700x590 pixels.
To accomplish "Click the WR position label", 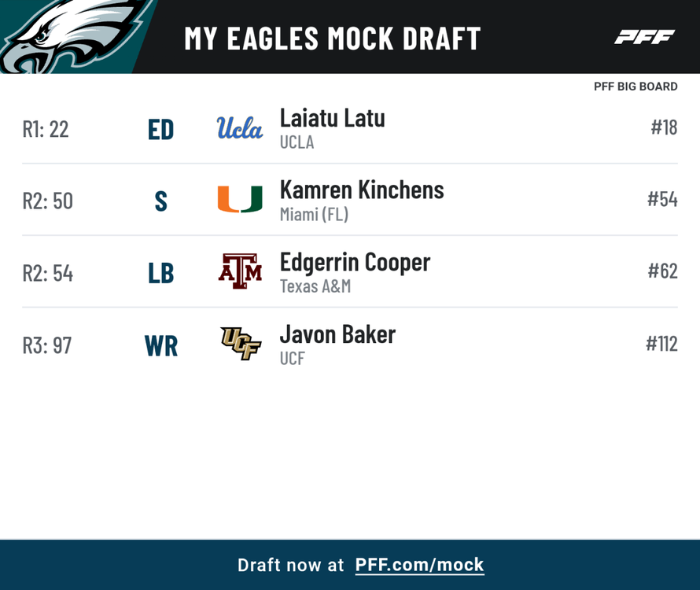I will [161, 346].
